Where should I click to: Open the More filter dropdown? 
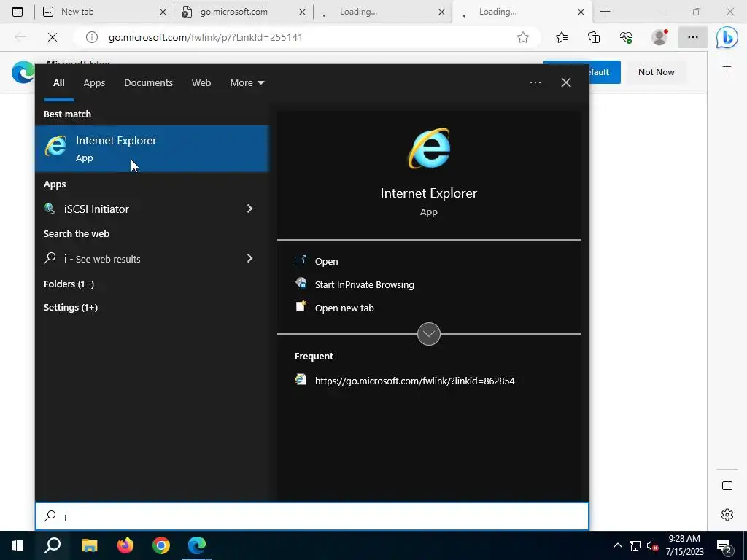[247, 83]
